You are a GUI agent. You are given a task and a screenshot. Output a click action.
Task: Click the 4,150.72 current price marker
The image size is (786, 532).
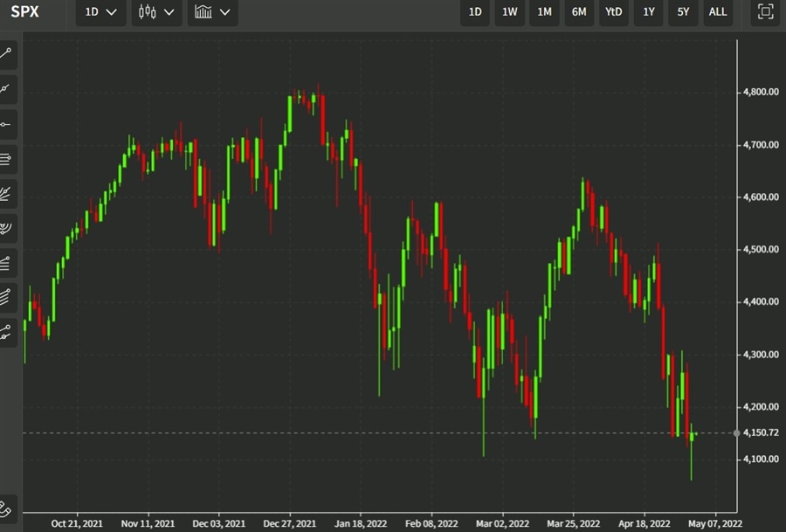pyautogui.click(x=761, y=432)
